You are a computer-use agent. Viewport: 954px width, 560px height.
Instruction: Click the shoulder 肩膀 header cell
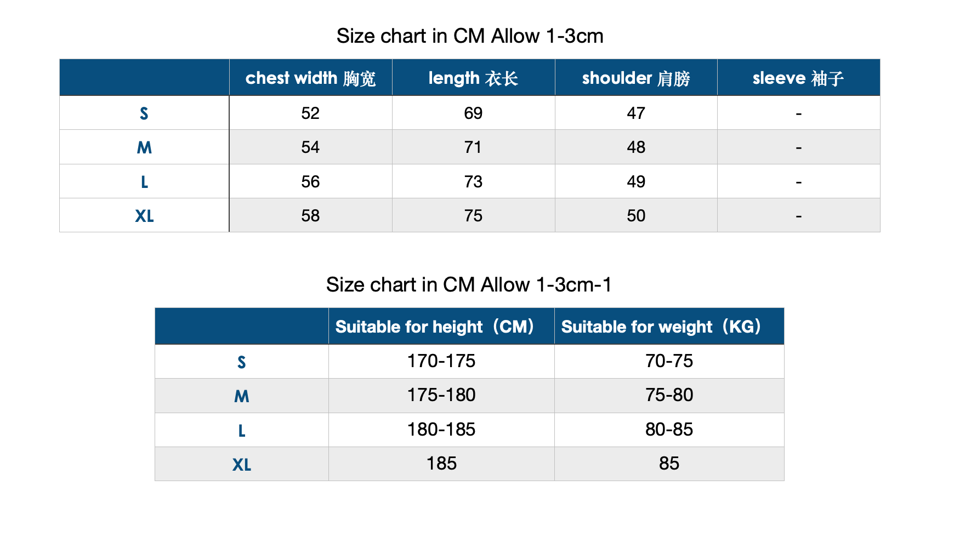tap(636, 78)
